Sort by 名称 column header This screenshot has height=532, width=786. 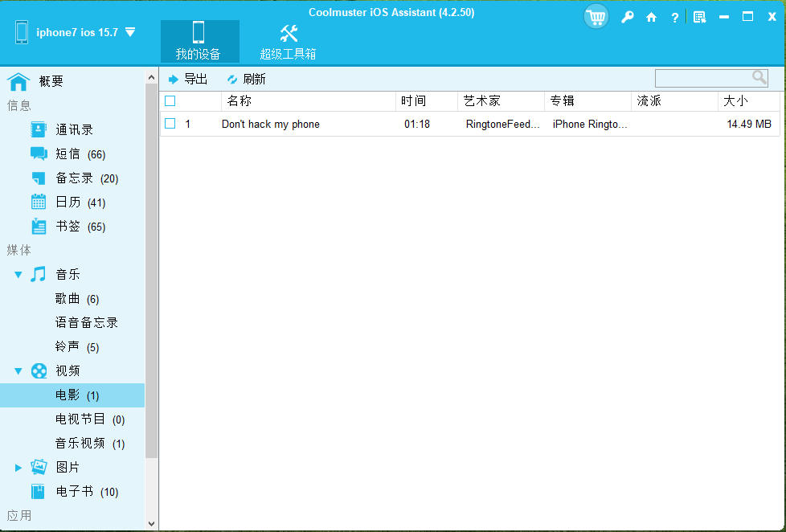point(309,101)
